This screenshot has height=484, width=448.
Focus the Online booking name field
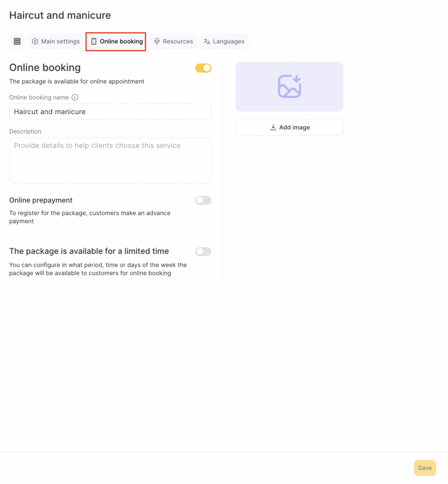[x=110, y=112]
